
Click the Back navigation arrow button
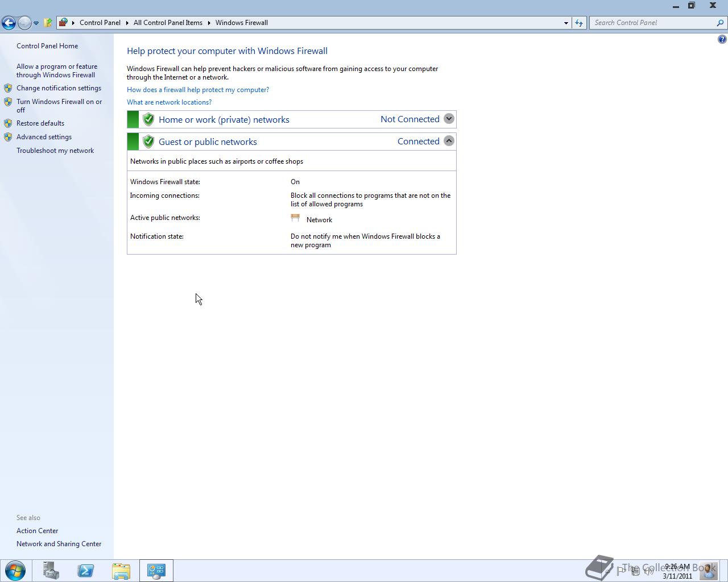point(9,23)
